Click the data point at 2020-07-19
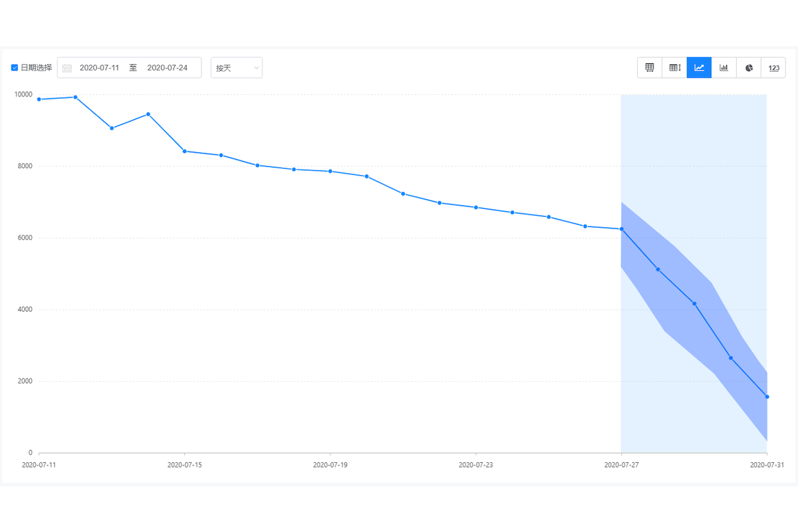Screen dimensions: 798x532 point(331,171)
